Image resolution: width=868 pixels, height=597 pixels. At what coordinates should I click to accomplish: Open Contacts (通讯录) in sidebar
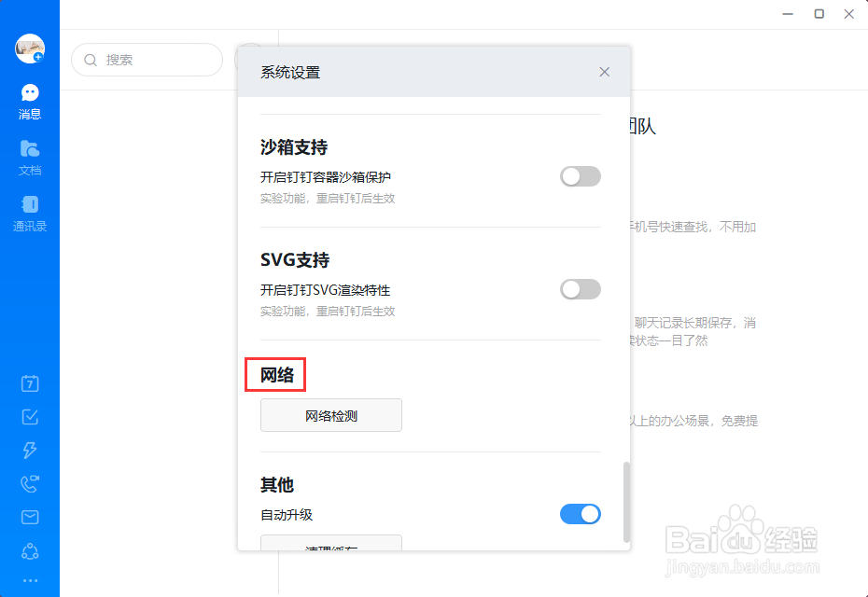click(x=30, y=214)
